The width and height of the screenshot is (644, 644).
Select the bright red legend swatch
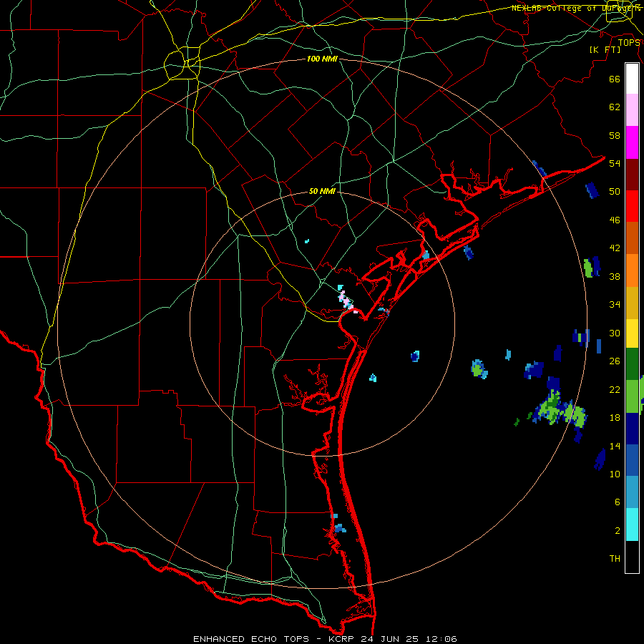tap(632, 206)
